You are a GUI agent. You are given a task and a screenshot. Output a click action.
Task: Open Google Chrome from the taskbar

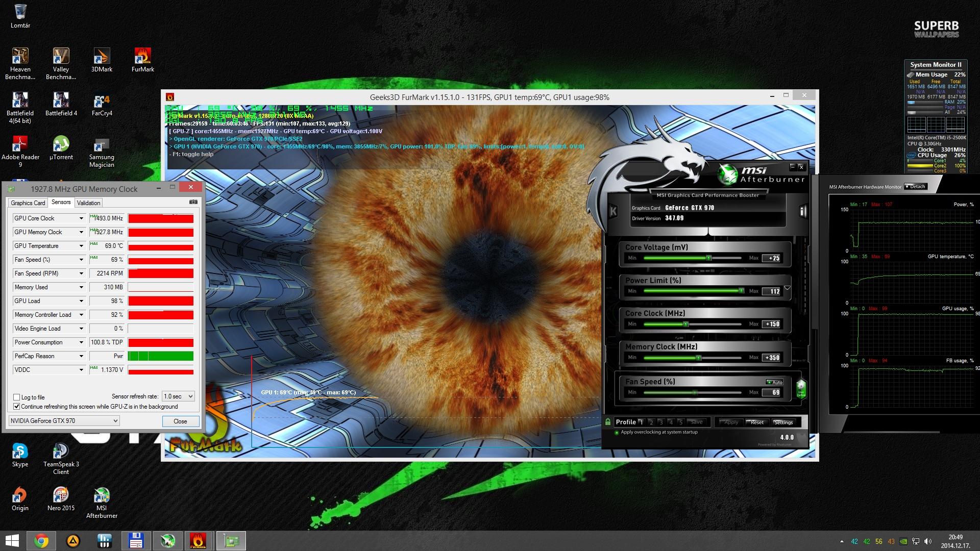41,541
